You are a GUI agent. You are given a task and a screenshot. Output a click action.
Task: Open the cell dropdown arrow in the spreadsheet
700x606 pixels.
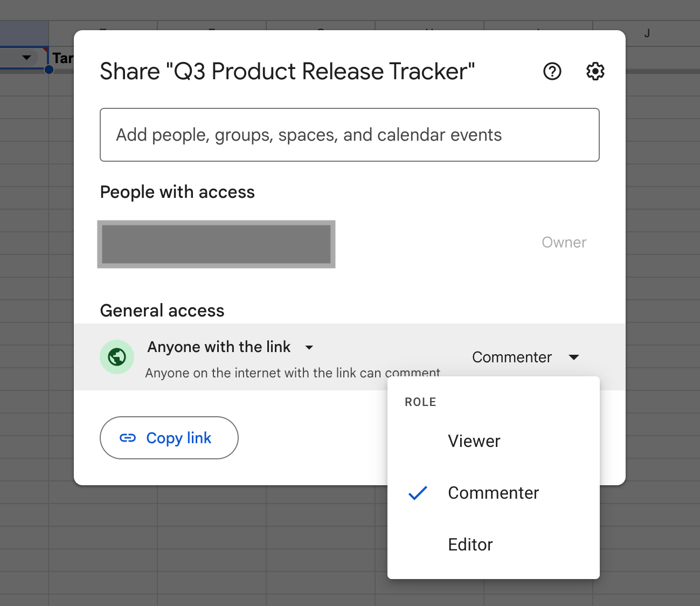[x=26, y=58]
